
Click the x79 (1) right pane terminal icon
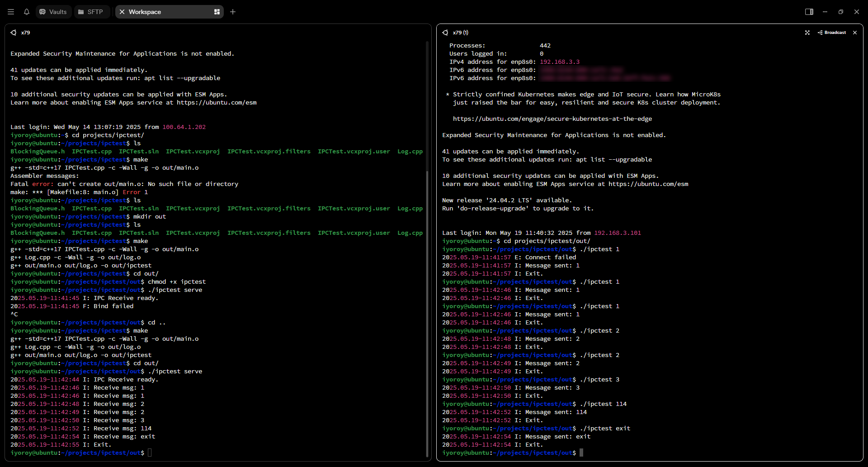[x=445, y=33]
